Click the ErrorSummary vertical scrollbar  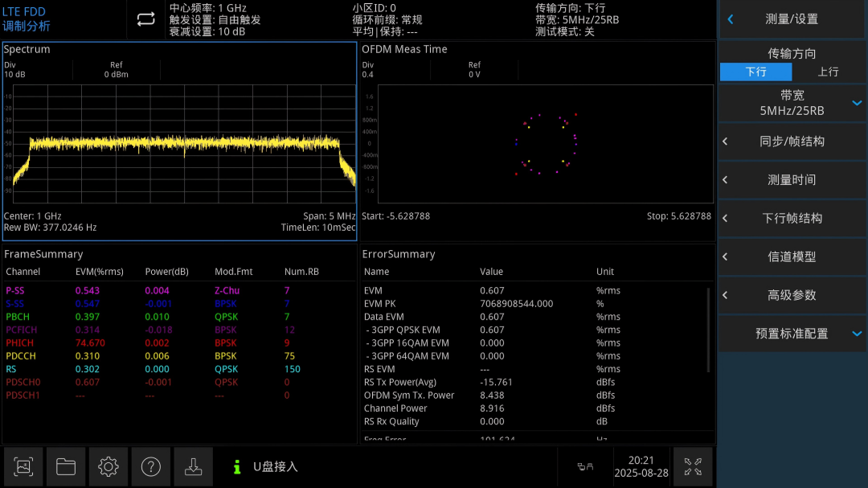pos(709,330)
